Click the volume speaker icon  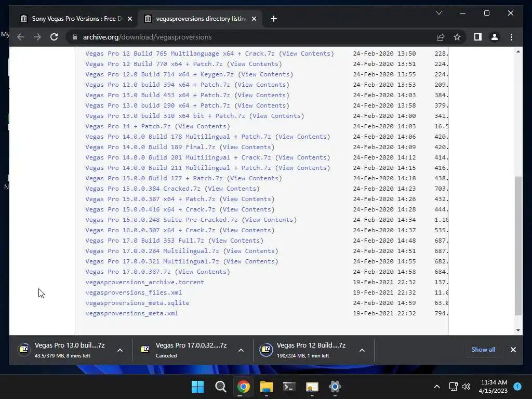pyautogui.click(x=466, y=387)
